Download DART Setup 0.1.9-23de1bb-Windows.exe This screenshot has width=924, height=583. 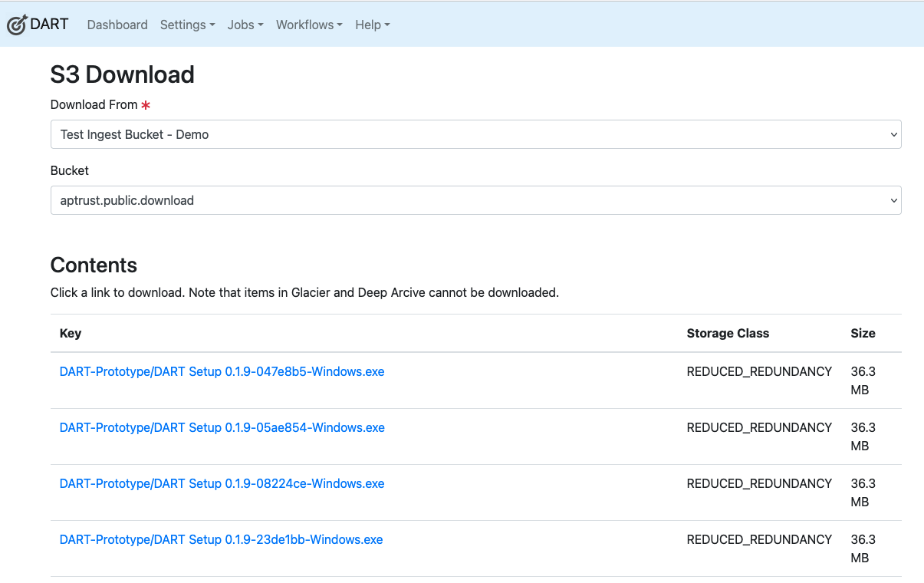[221, 539]
